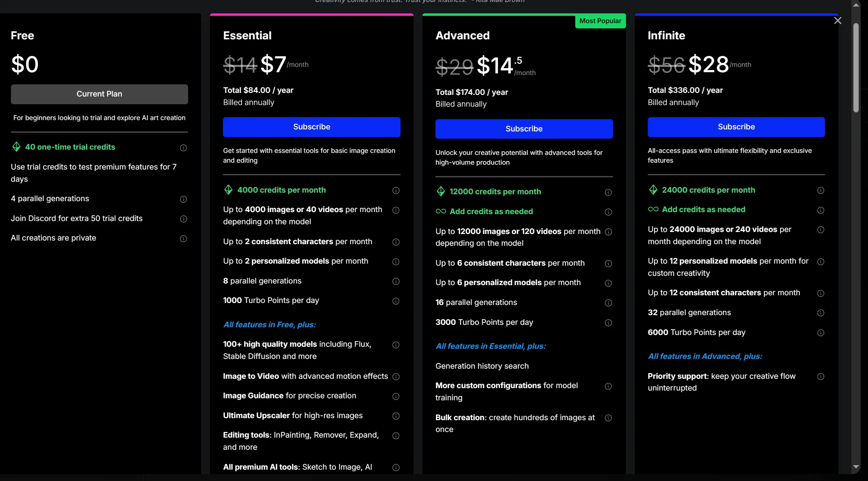Subscribe to the Advanced plan
868x481 pixels.
point(524,129)
